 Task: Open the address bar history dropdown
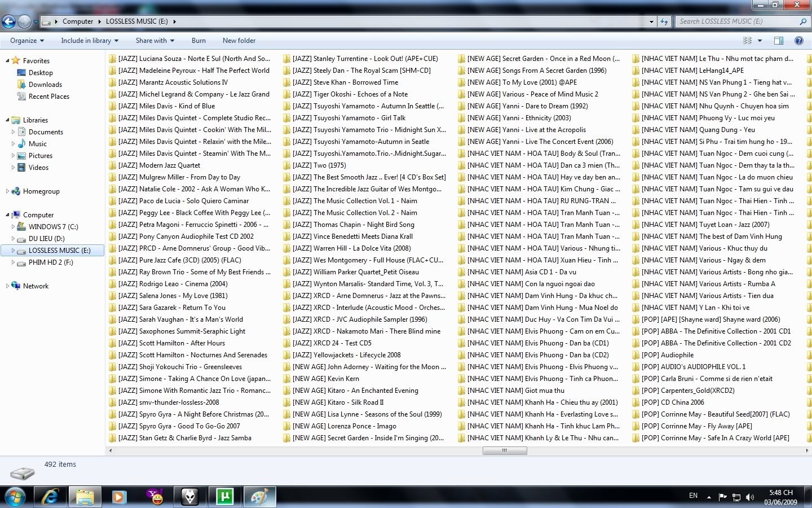(x=651, y=21)
